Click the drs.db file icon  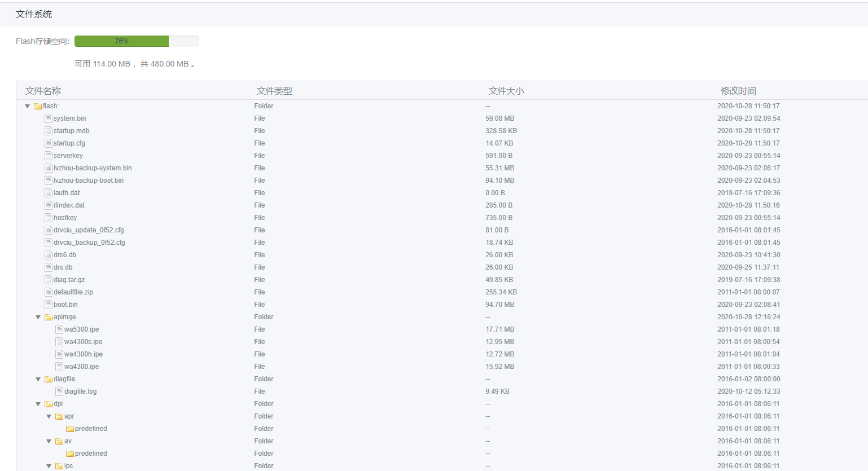coord(49,267)
